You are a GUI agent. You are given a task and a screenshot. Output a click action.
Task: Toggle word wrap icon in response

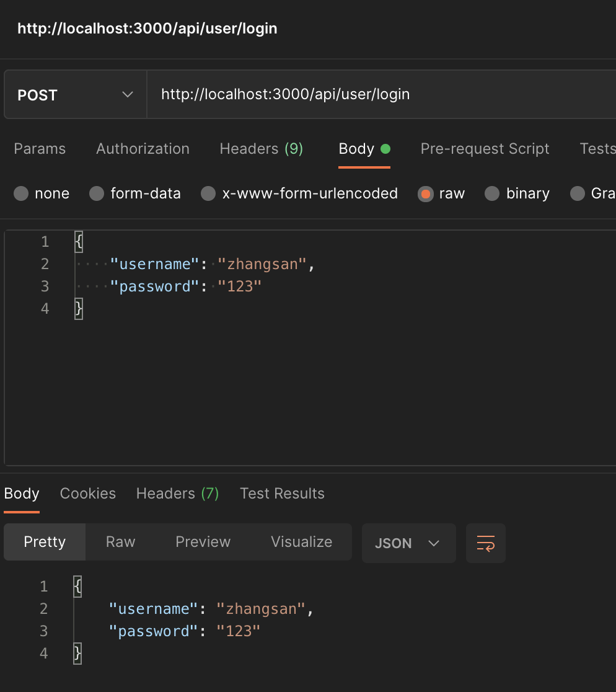pyautogui.click(x=485, y=543)
